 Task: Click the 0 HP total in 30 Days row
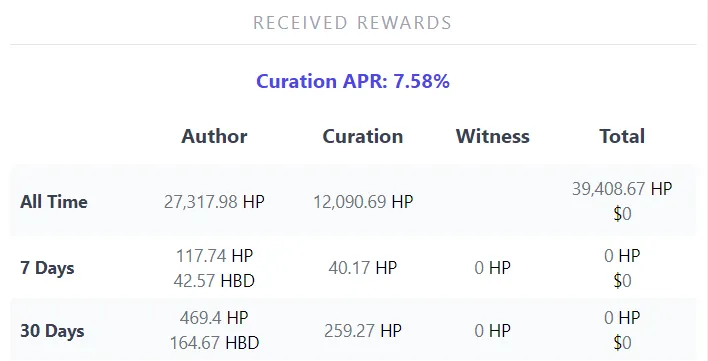[x=622, y=318]
